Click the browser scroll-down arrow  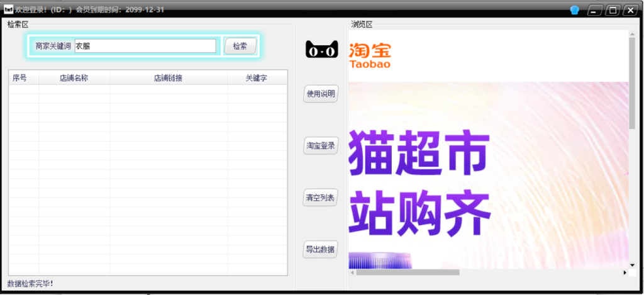632,265
